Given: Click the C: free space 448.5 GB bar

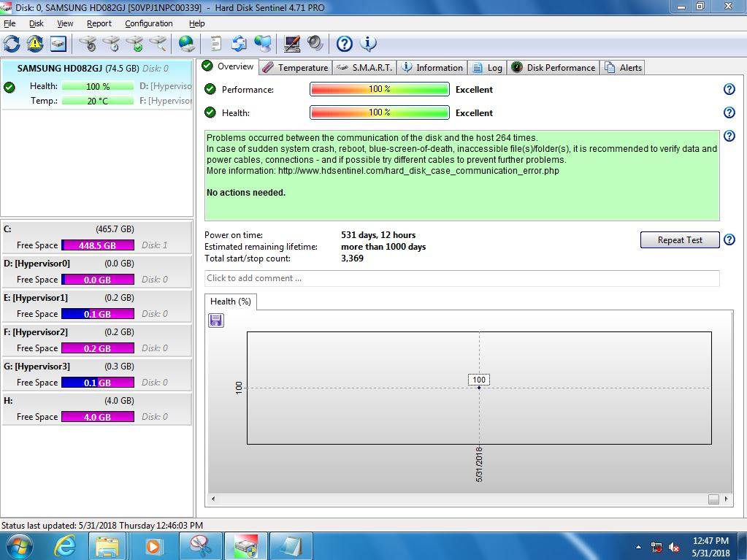Looking at the screenshot, I should click(x=98, y=245).
